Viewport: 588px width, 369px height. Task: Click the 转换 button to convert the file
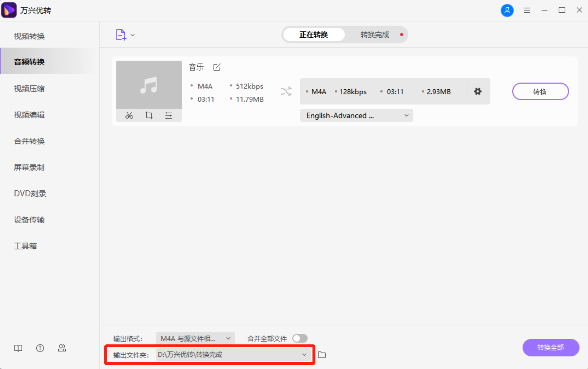point(540,92)
